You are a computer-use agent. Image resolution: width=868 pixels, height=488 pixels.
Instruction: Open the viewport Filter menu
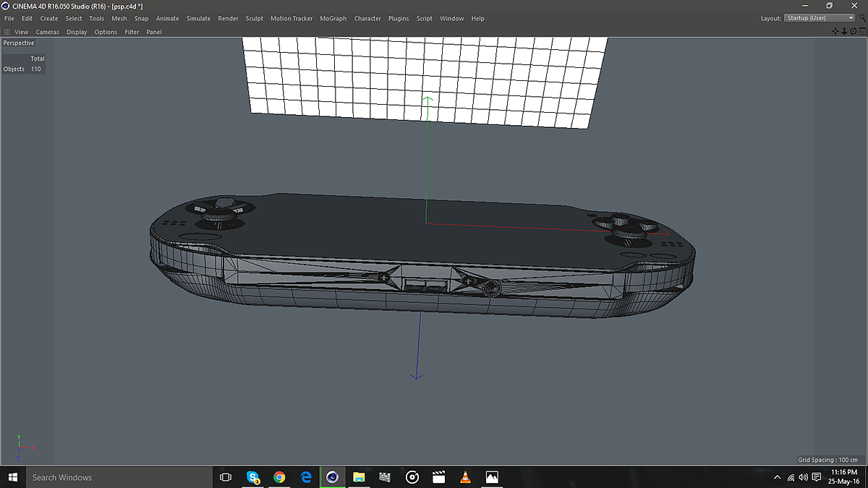[x=132, y=32]
